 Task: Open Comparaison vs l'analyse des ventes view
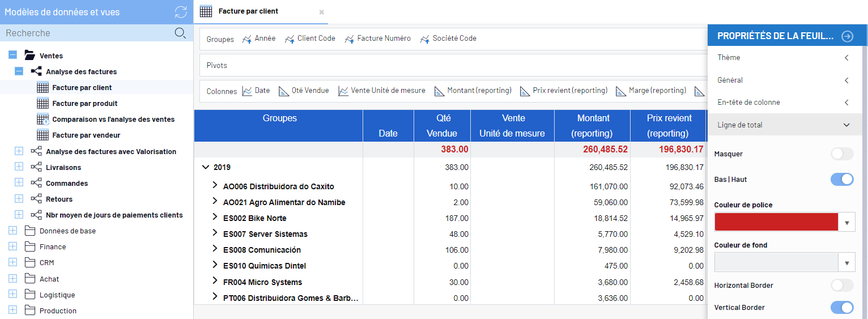[113, 120]
